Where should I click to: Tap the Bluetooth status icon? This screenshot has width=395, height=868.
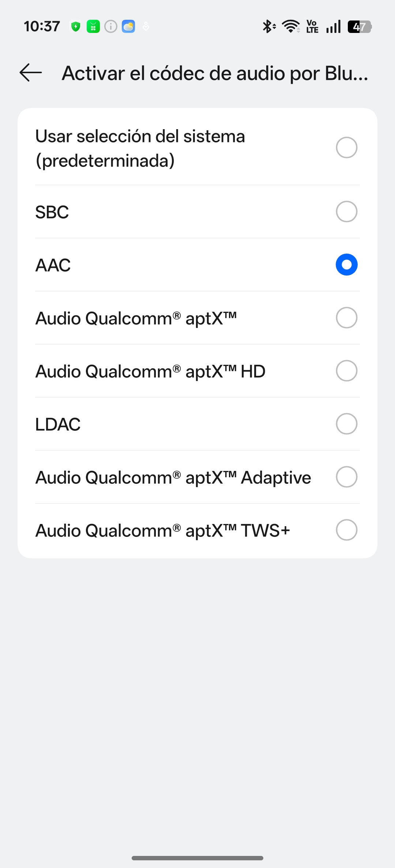(x=269, y=27)
